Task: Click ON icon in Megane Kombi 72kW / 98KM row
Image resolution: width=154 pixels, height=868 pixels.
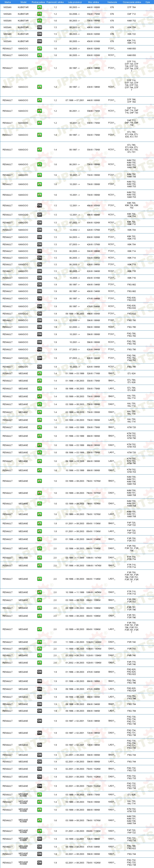Action: click(40, 839)
